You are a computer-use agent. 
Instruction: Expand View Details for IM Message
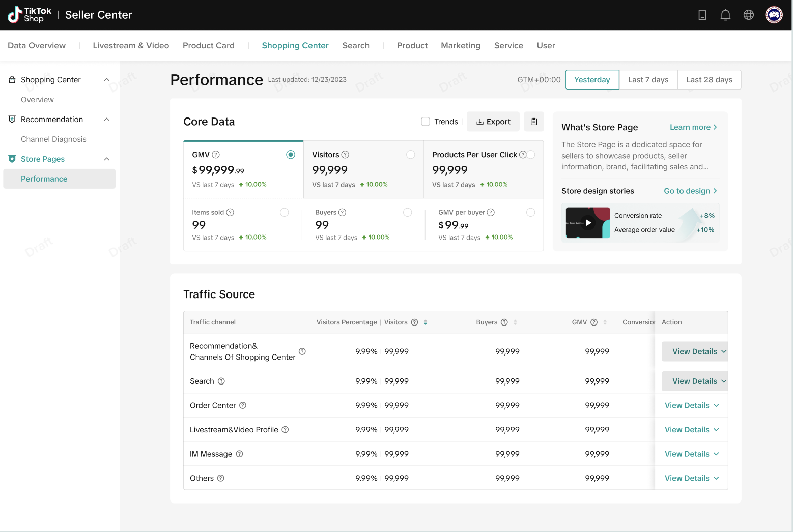[x=692, y=454]
